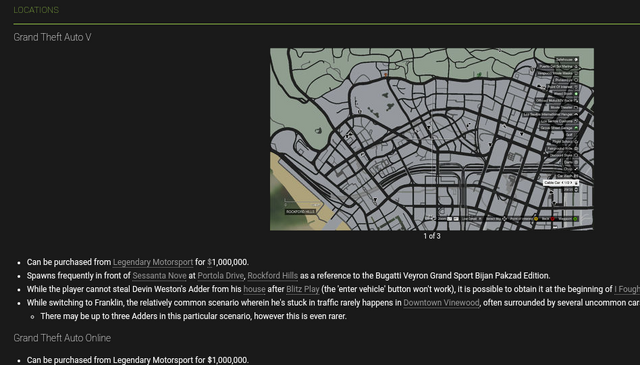Click the dollar sign link before 1,000,000
This screenshot has width=640, height=365.
click(209, 262)
